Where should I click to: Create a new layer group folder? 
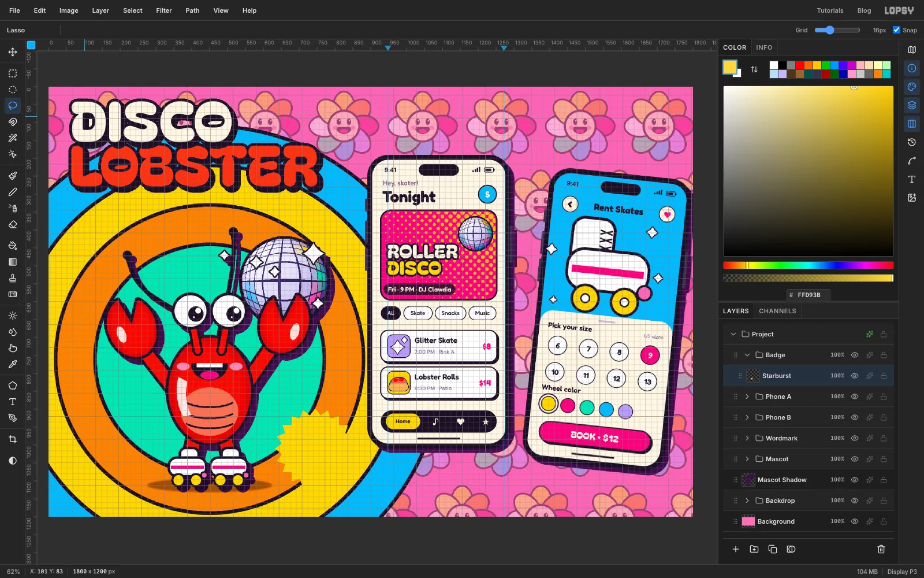(x=754, y=549)
